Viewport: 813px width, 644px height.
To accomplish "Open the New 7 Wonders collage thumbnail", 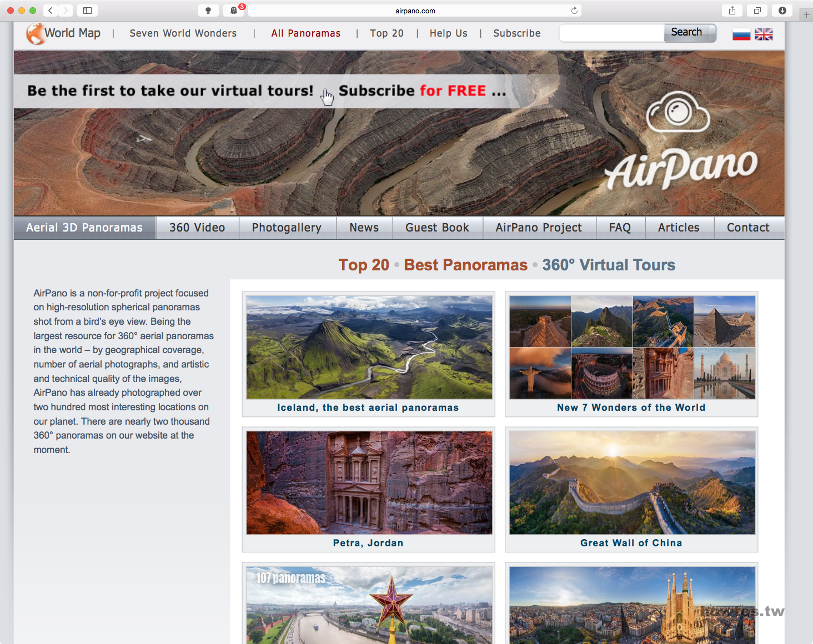I will point(633,347).
